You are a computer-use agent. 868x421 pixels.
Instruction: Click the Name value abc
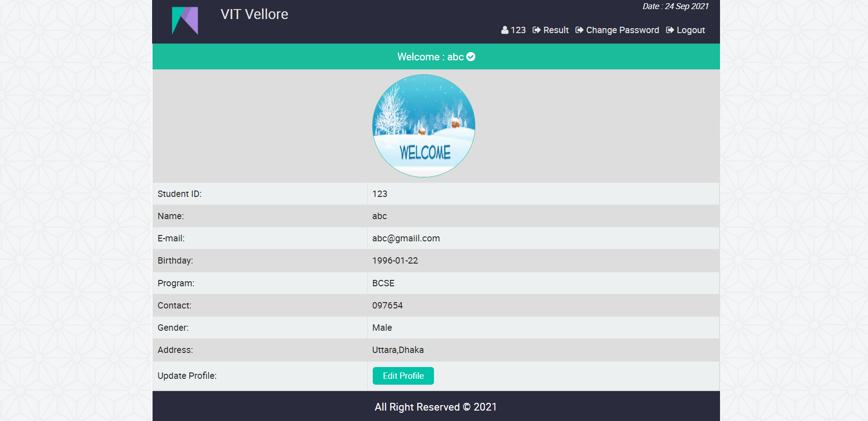pyautogui.click(x=380, y=216)
